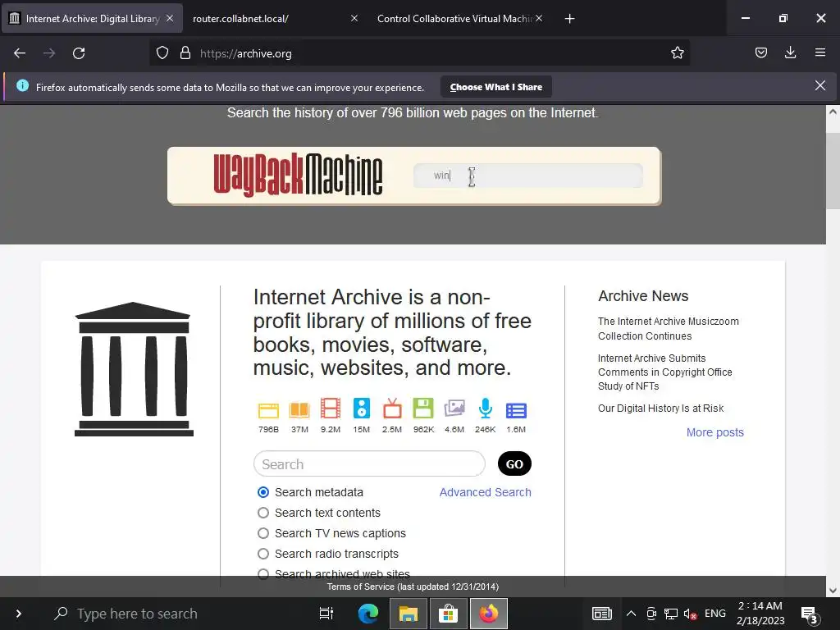Select the Search metadata radio button
Image resolution: width=840 pixels, height=630 pixels.
[x=263, y=492]
